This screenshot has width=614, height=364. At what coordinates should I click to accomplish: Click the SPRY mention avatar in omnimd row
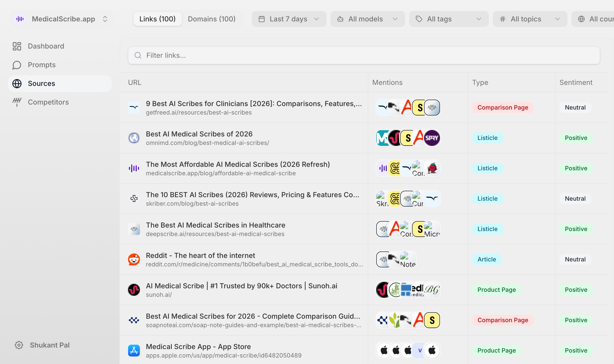point(432,138)
